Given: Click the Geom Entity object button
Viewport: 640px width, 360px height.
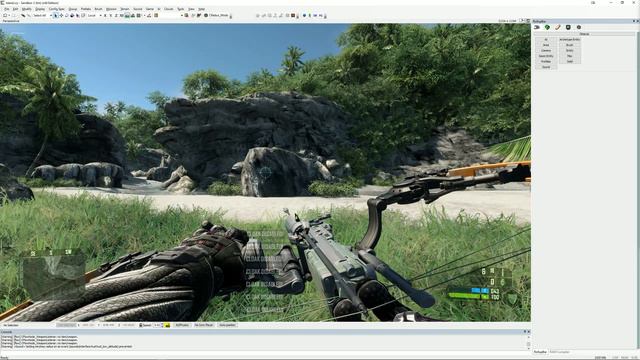Looking at the screenshot, I should click(546, 56).
